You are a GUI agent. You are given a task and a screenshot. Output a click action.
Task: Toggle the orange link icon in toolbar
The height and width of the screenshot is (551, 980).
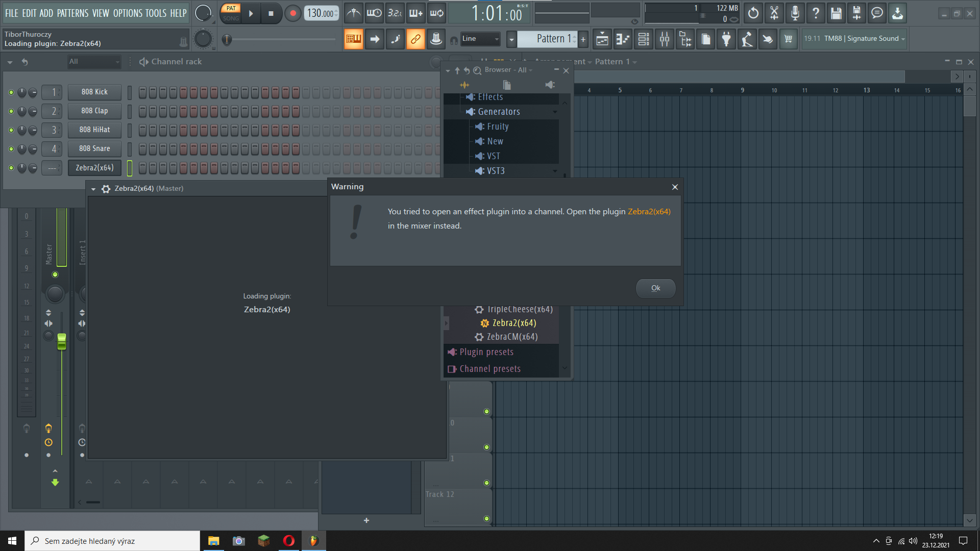pos(415,39)
